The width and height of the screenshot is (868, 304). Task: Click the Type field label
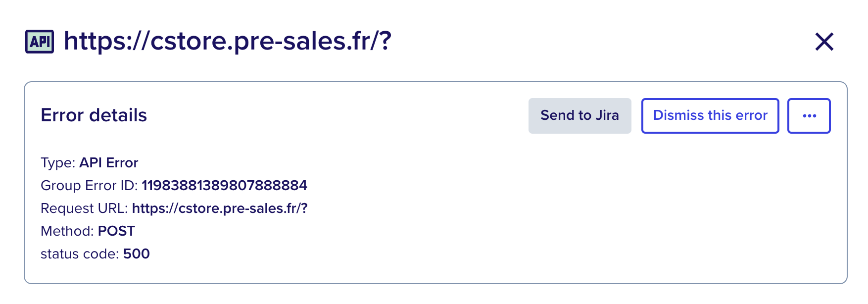[x=58, y=163]
